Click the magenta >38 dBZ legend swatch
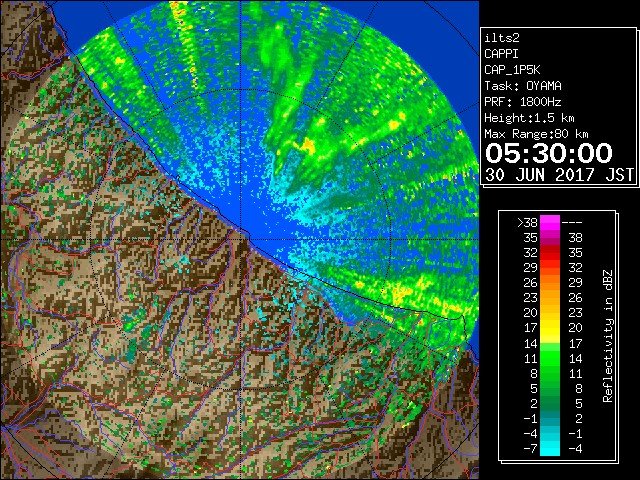This screenshot has width=640, height=480. coord(550,223)
